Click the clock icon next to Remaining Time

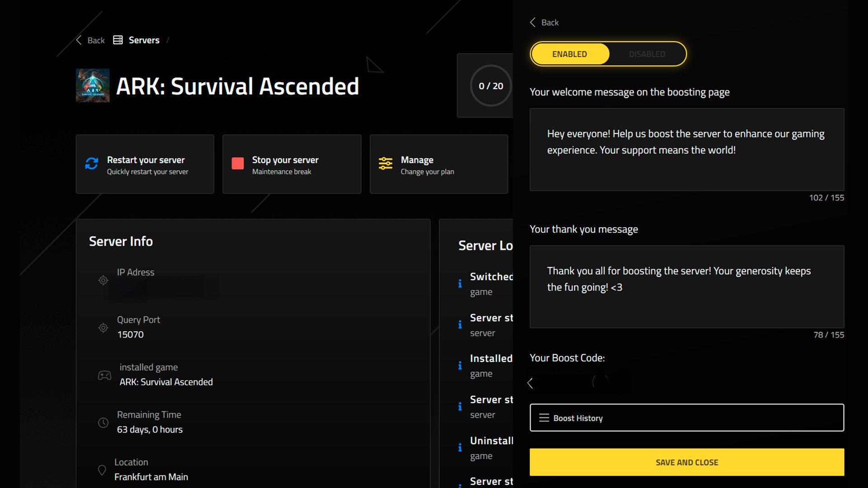tap(103, 422)
